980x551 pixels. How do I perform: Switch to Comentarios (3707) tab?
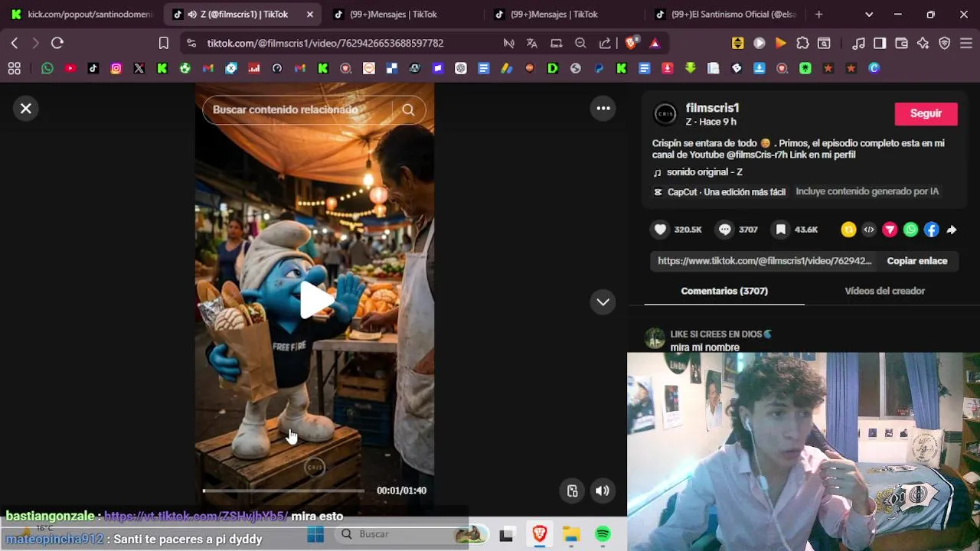724,291
